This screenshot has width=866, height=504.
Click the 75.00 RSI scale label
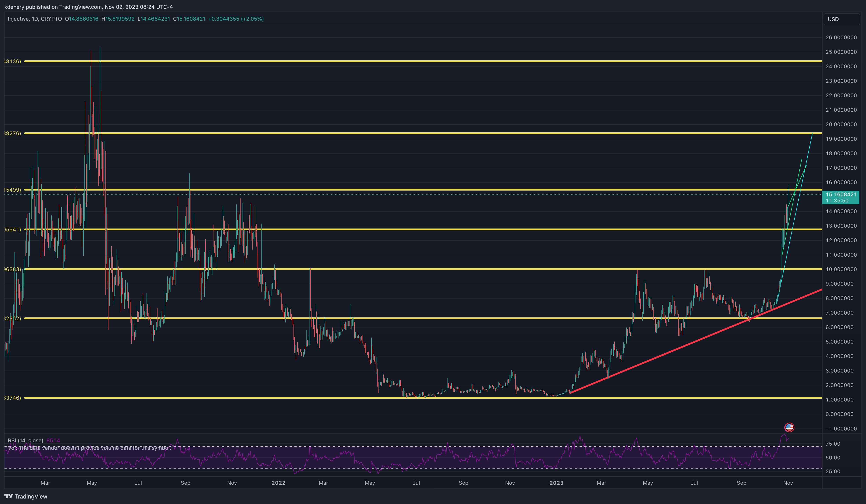[833, 444]
